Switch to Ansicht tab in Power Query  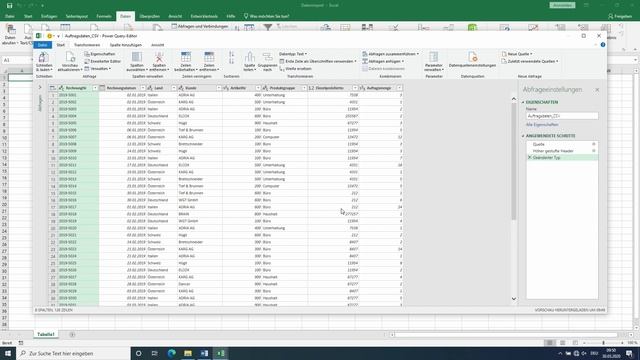point(158,45)
